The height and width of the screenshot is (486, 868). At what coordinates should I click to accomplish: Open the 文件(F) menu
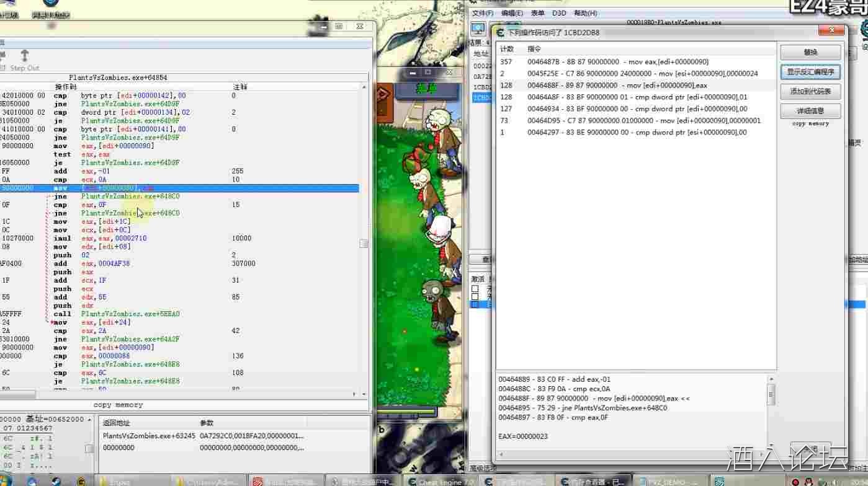[x=482, y=13]
